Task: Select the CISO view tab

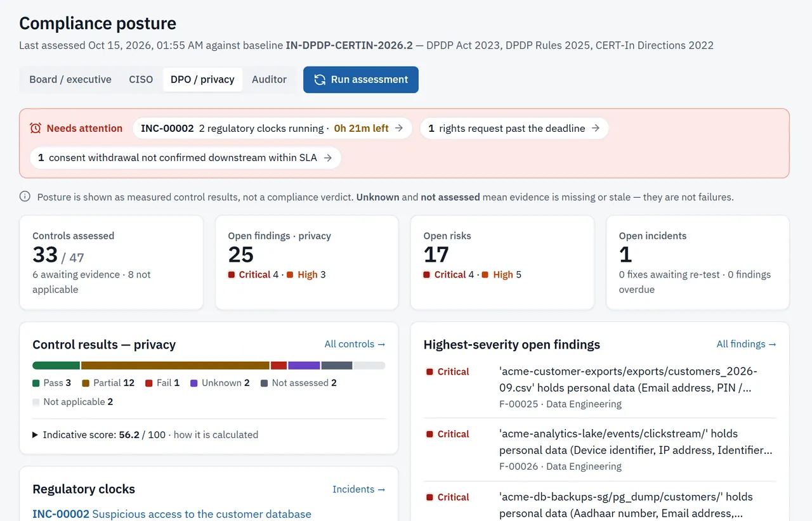Action: coord(141,79)
